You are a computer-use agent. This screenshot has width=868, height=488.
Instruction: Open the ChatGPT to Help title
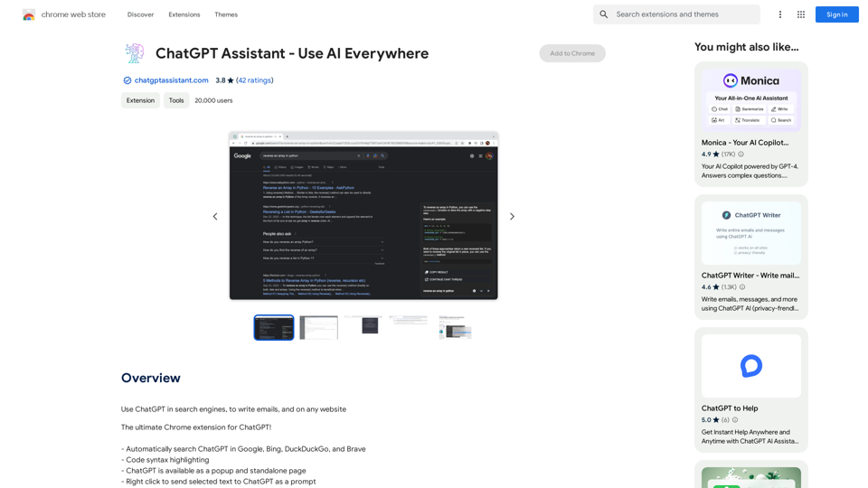(x=730, y=408)
